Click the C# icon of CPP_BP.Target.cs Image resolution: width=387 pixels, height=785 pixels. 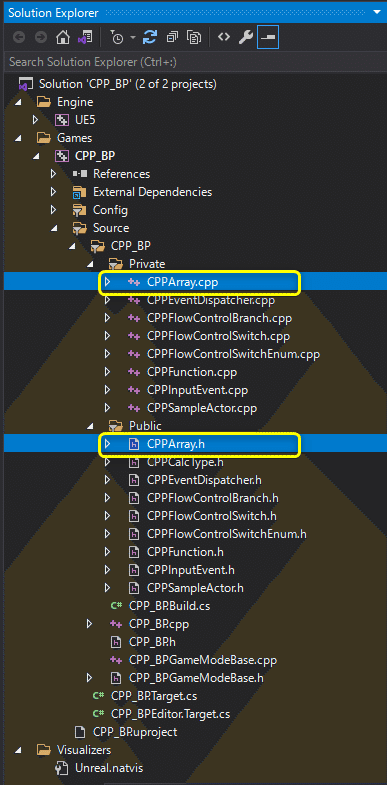tap(98, 696)
